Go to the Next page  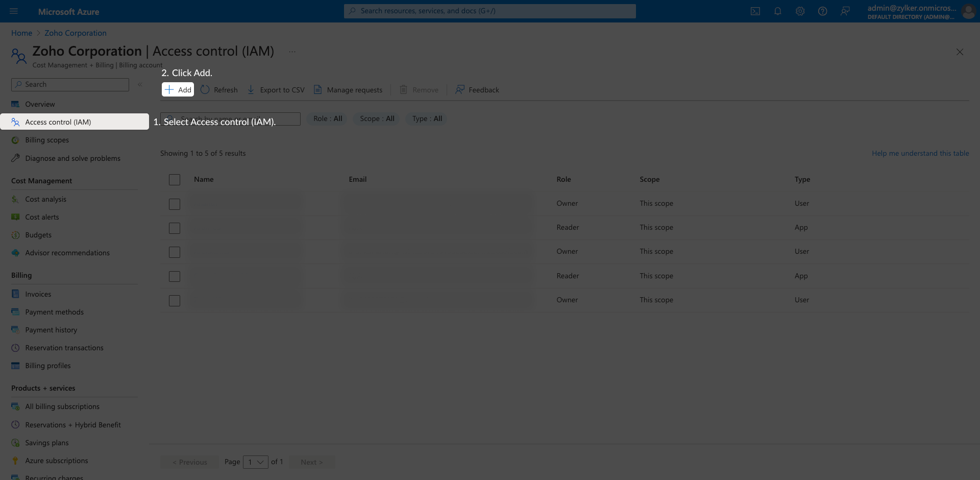point(312,462)
